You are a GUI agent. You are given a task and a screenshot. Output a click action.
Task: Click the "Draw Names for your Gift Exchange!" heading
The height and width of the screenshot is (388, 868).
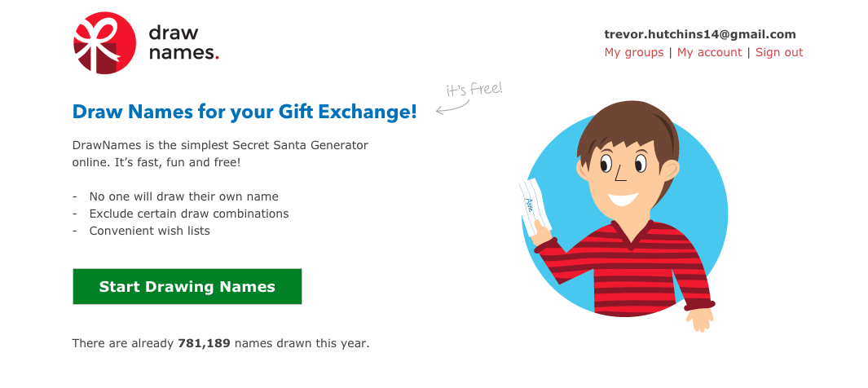pos(245,112)
